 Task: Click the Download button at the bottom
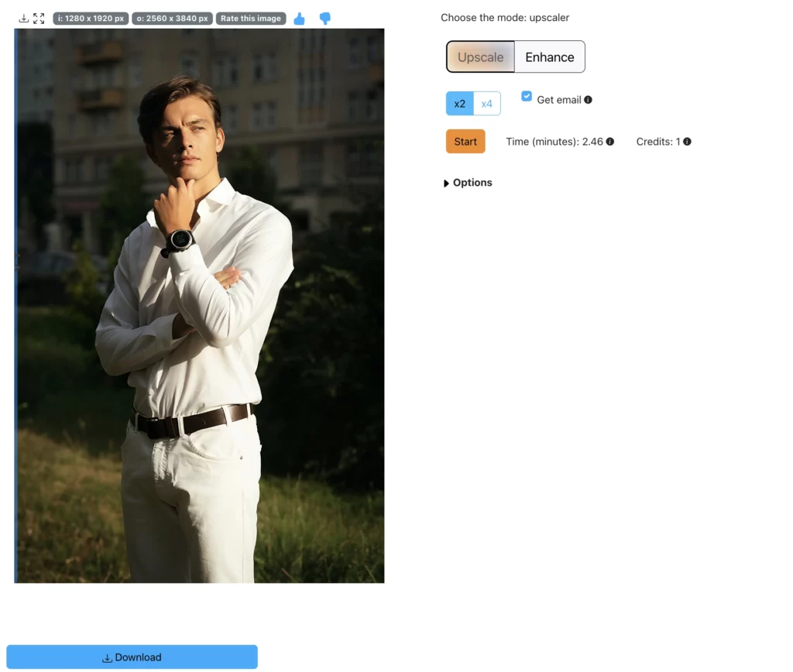pyautogui.click(x=132, y=657)
